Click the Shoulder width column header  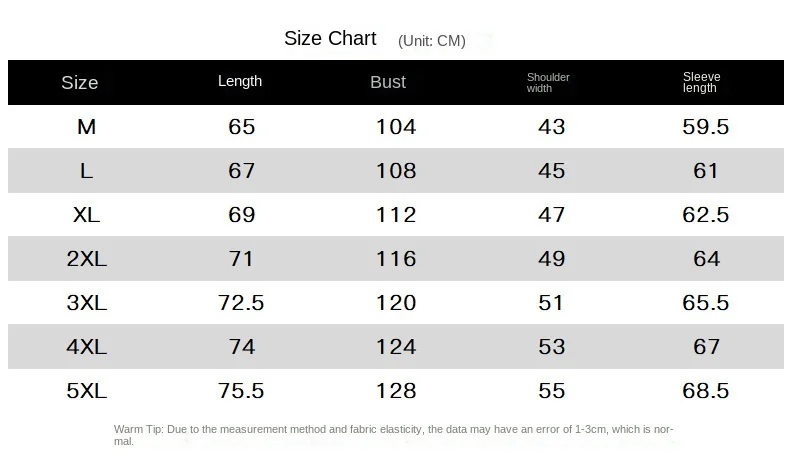[x=548, y=82]
